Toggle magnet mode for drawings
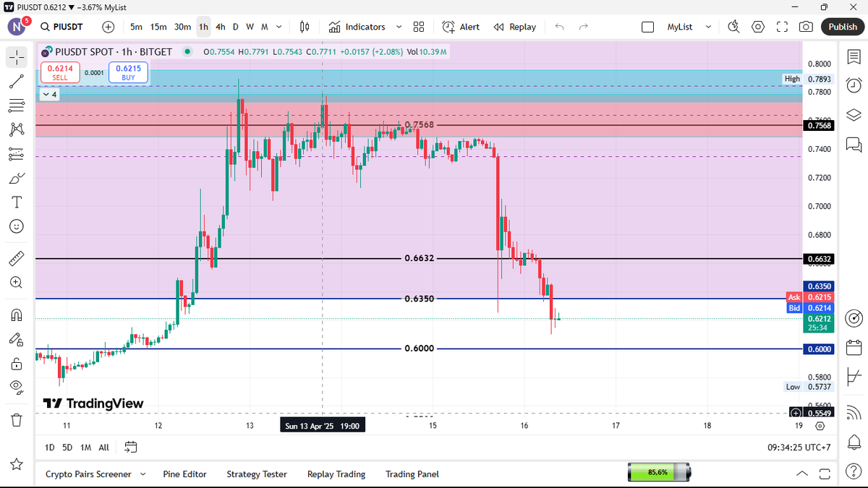The image size is (868, 488). (x=17, y=314)
